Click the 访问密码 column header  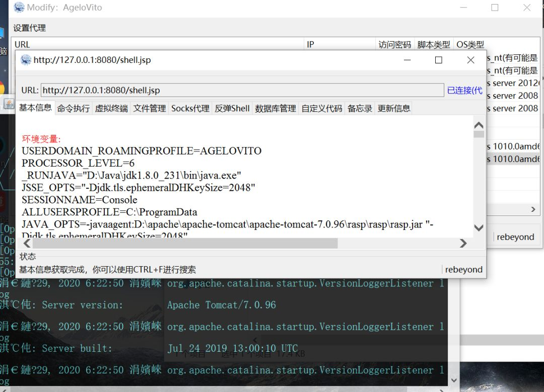395,44
